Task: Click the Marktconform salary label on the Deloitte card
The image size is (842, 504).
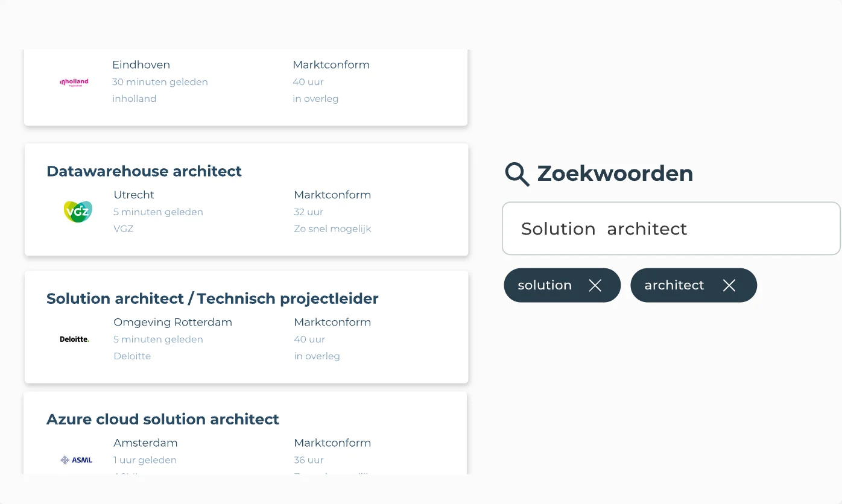Action: pos(332,322)
